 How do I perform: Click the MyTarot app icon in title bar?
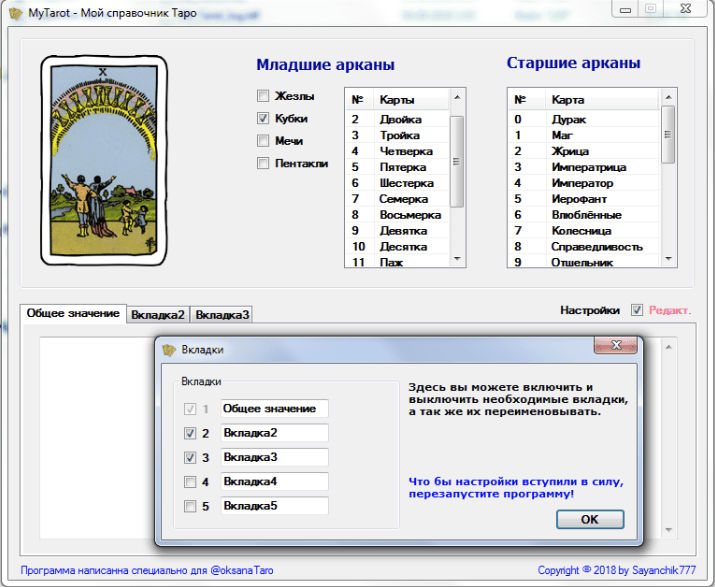16,14
